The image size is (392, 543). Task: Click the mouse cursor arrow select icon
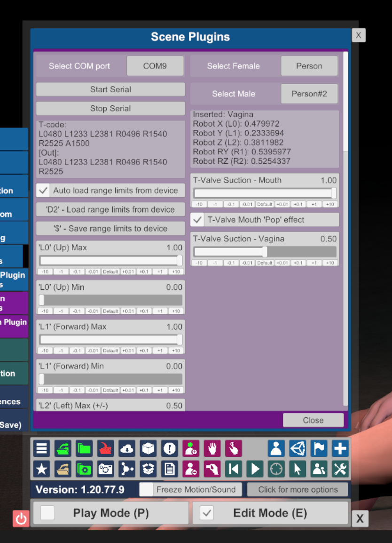[298, 469]
